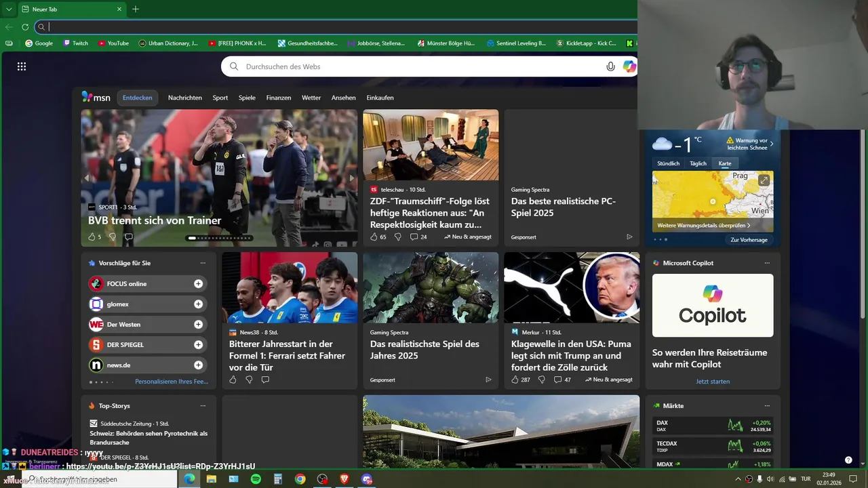Screen dimensions: 868x488
Task: Start voice search with the microphone icon
Action: (x=610, y=66)
